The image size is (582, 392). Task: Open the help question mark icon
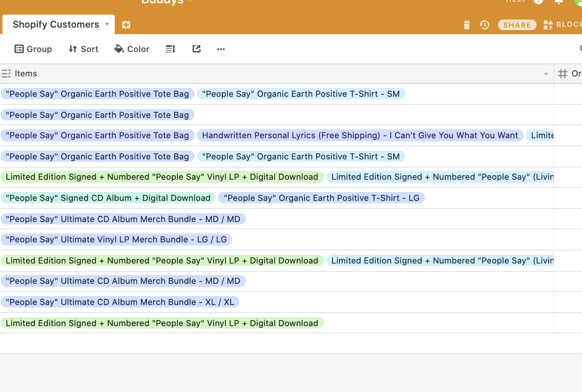point(538,1)
